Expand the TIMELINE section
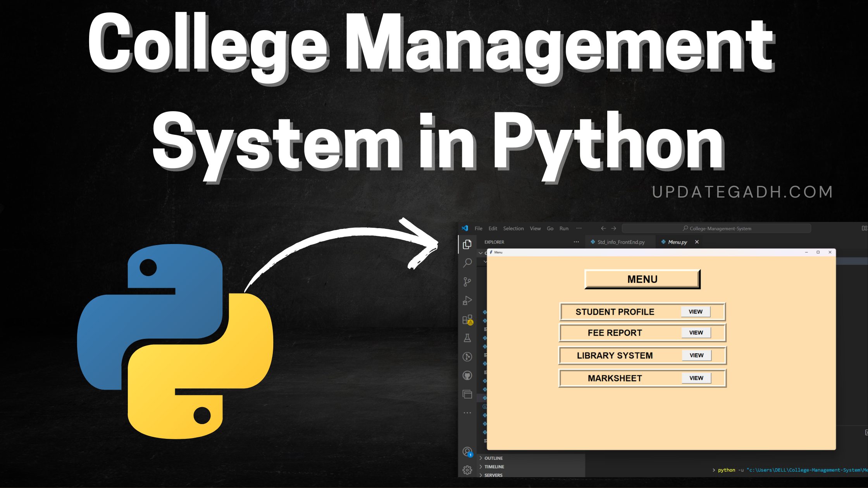This screenshot has width=868, height=488. pyautogui.click(x=531, y=467)
